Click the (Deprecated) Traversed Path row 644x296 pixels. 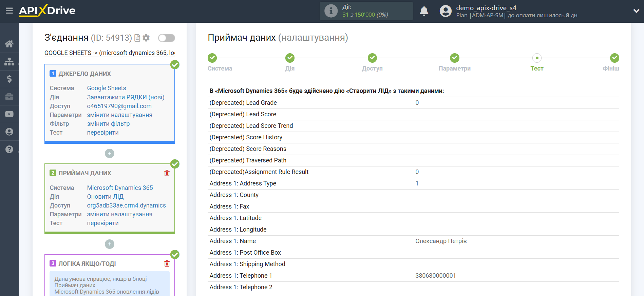[413, 160]
